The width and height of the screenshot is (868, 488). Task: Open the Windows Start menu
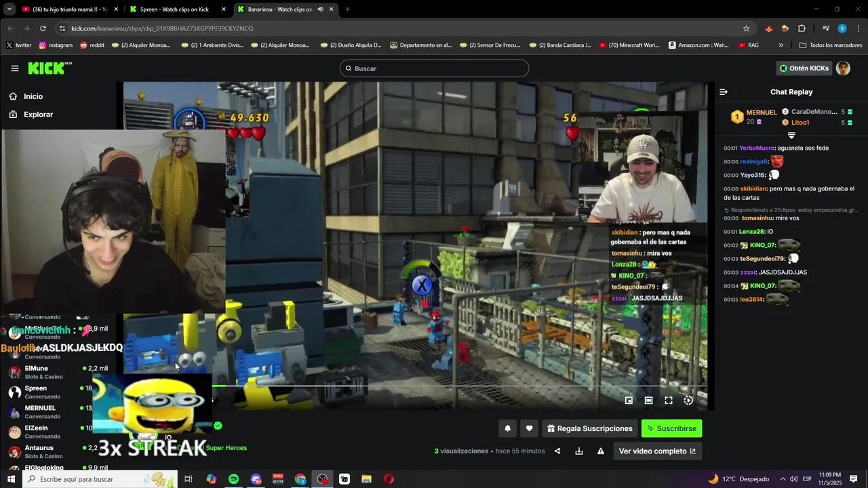11,479
